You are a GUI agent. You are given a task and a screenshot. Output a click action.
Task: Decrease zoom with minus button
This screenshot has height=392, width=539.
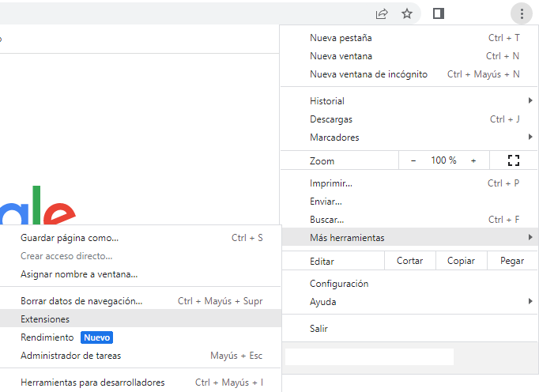[413, 160]
